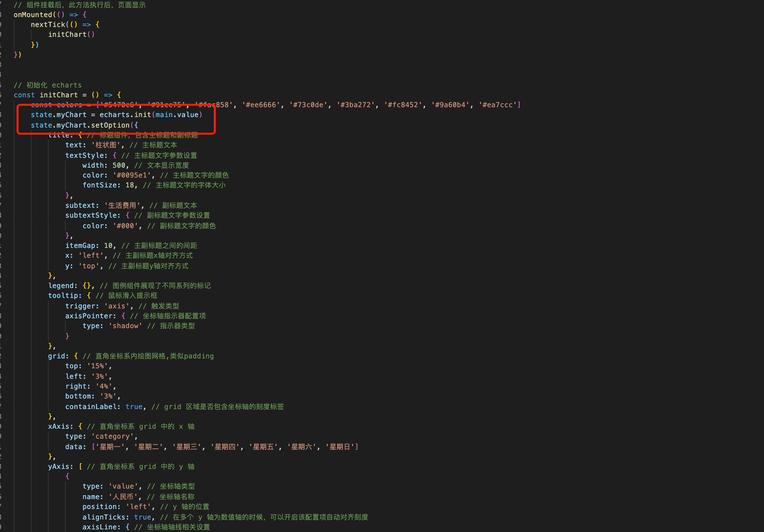Screen dimensions: 764x532
Task: Place cursor on nextTick call
Action: [48, 25]
